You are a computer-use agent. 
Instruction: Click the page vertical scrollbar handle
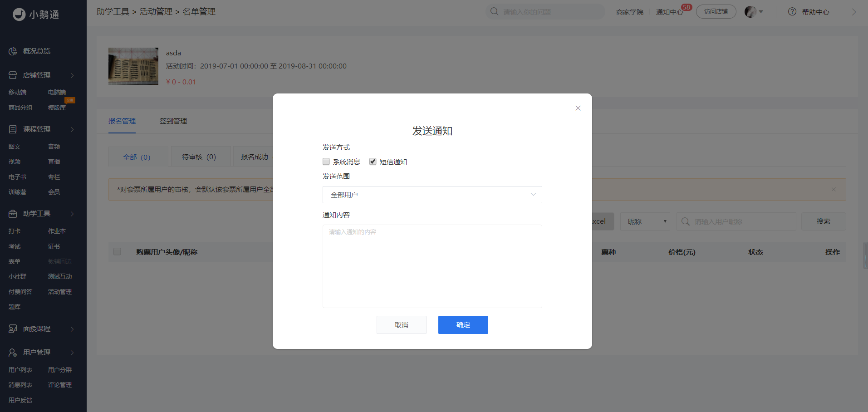tap(865, 255)
